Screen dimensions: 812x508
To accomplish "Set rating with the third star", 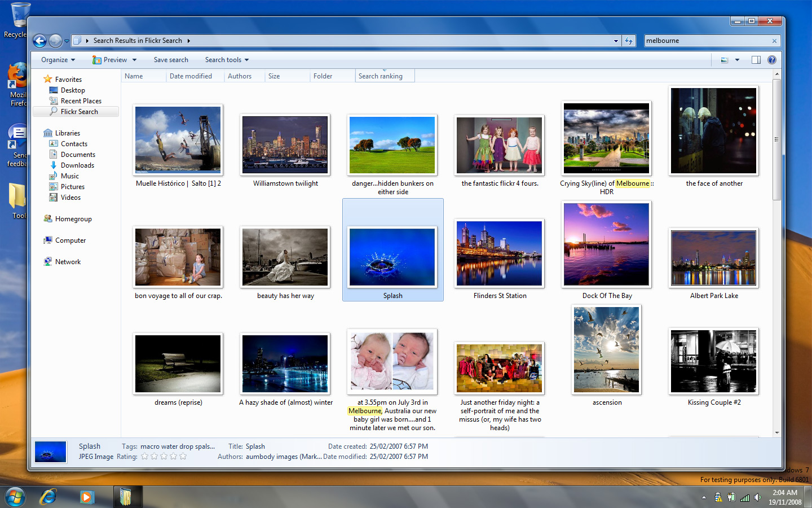I will (164, 456).
